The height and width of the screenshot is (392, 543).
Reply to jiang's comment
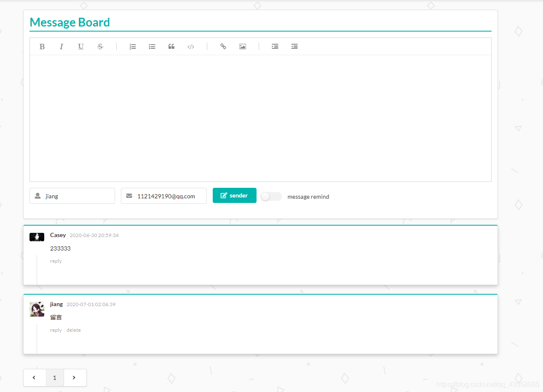click(56, 330)
